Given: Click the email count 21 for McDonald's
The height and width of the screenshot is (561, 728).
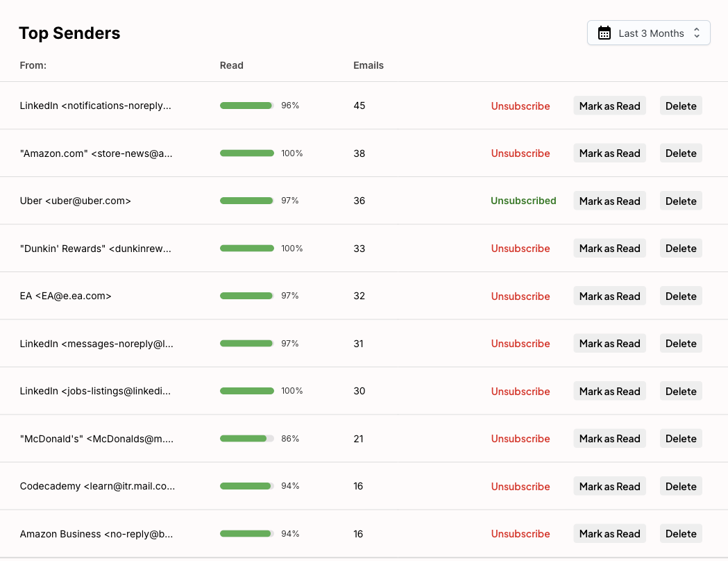Looking at the screenshot, I should point(358,439).
